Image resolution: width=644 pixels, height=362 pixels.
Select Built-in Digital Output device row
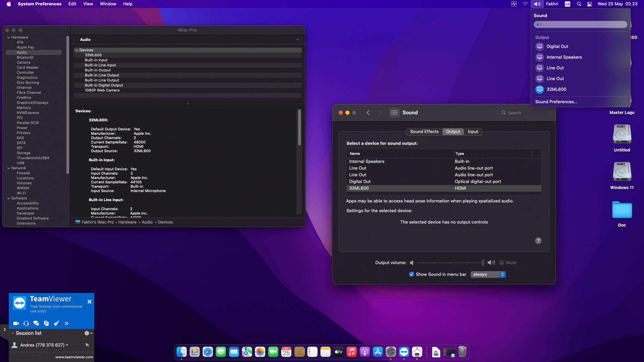(x=187, y=85)
